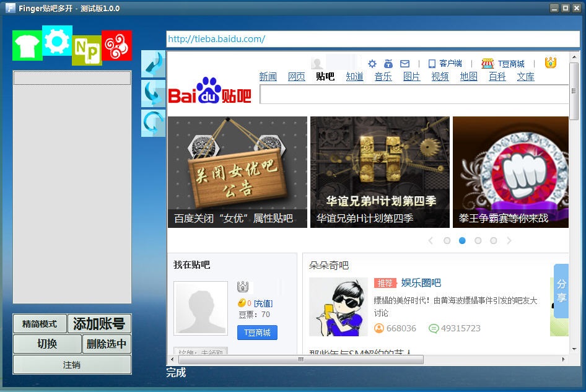
Task: Click the Tieba search input box
Action: coord(414,95)
